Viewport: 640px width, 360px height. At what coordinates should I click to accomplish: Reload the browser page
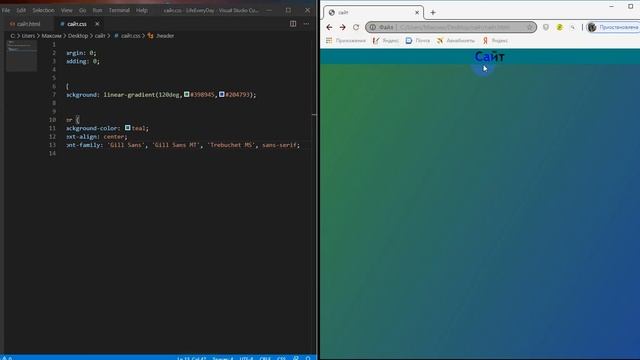coord(356,27)
